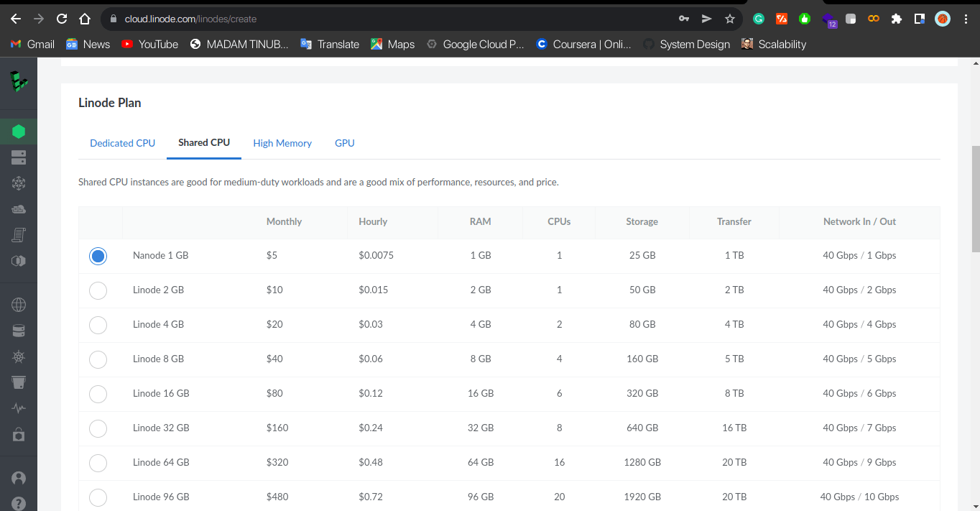Click the $0.0075 hourly price
Viewport: 980px width, 511px height.
pos(376,256)
